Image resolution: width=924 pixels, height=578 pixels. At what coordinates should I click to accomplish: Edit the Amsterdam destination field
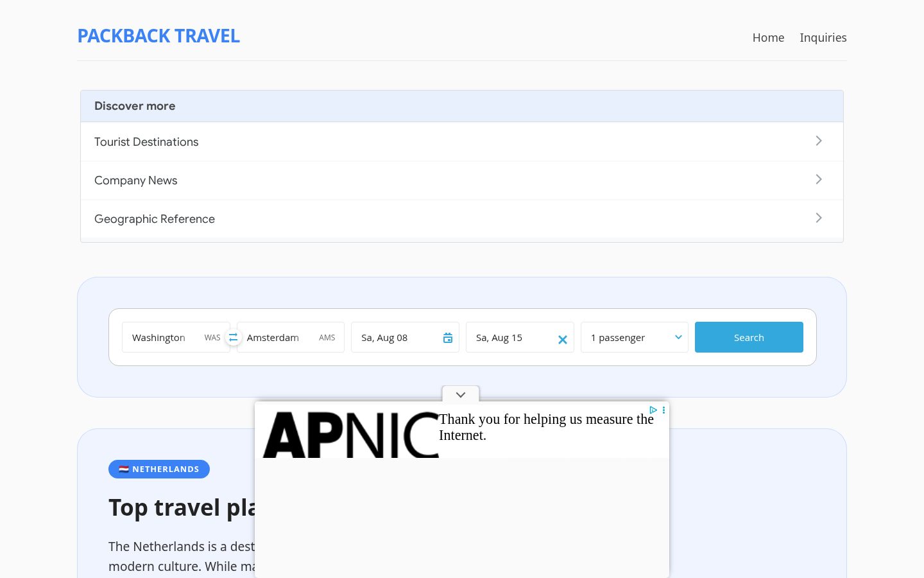pos(291,337)
